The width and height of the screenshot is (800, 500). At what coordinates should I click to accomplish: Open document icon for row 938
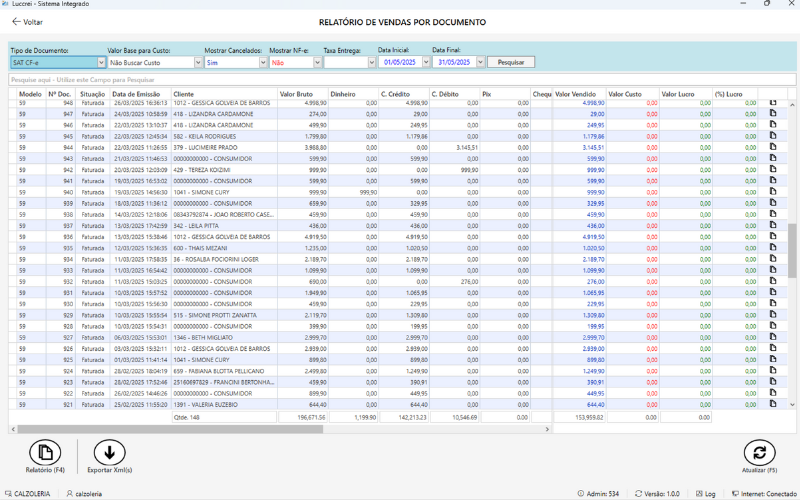point(773,214)
